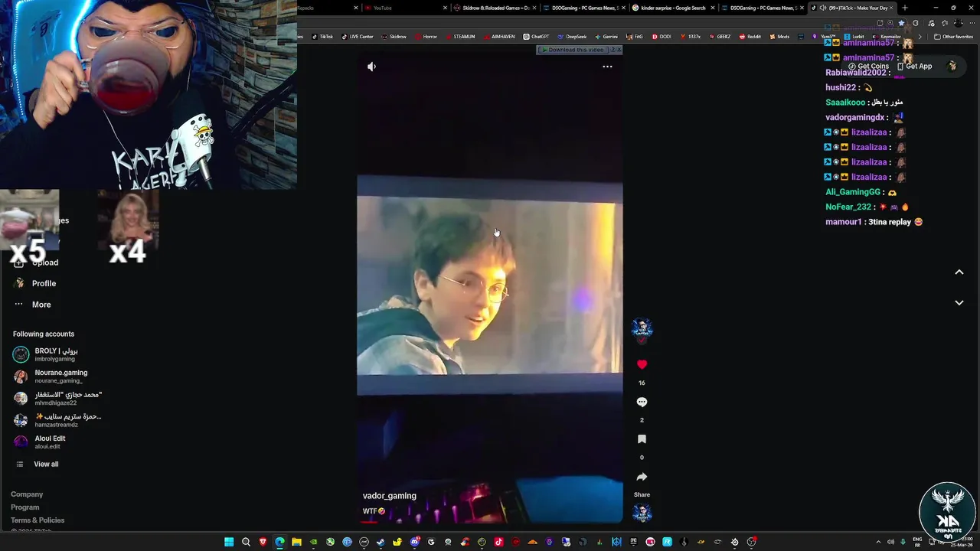
Task: Open the TikTok bookmark in bookmarks bar
Action: pyautogui.click(x=322, y=37)
